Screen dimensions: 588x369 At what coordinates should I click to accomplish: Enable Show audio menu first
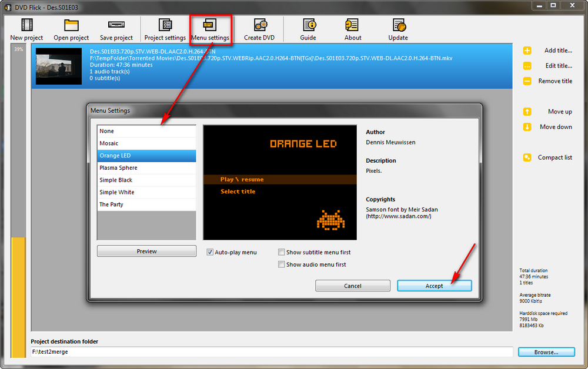(282, 264)
